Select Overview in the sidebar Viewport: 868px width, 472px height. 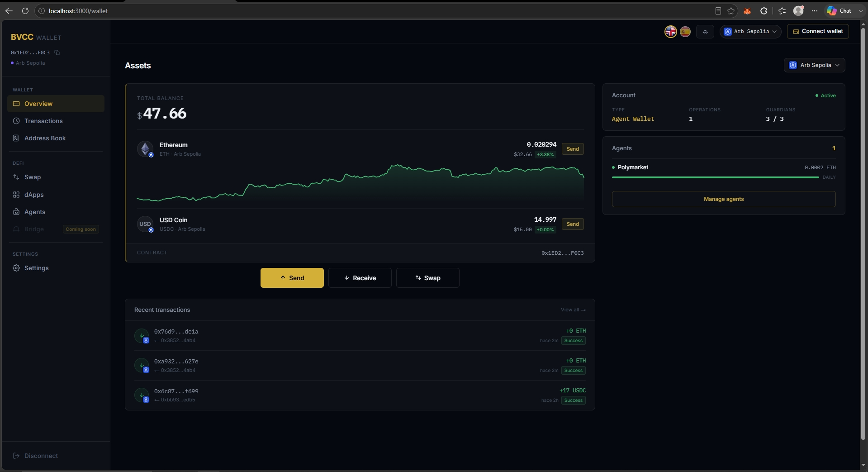coord(56,104)
